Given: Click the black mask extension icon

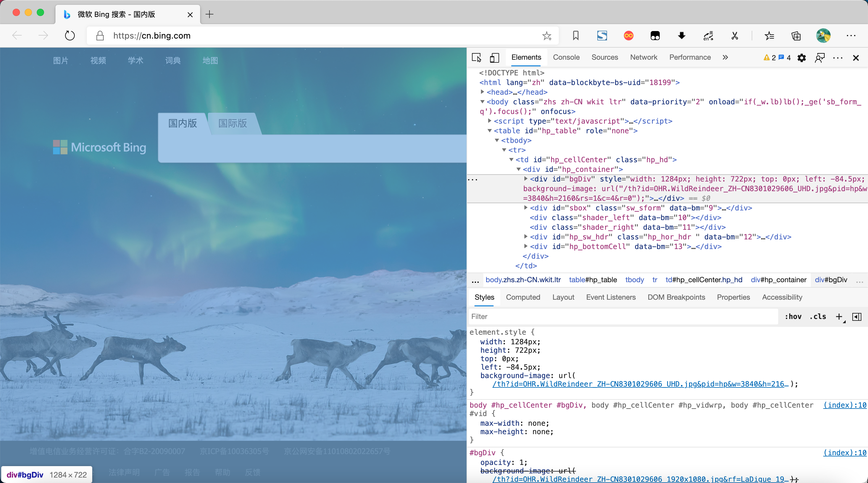Looking at the screenshot, I should [x=655, y=36].
